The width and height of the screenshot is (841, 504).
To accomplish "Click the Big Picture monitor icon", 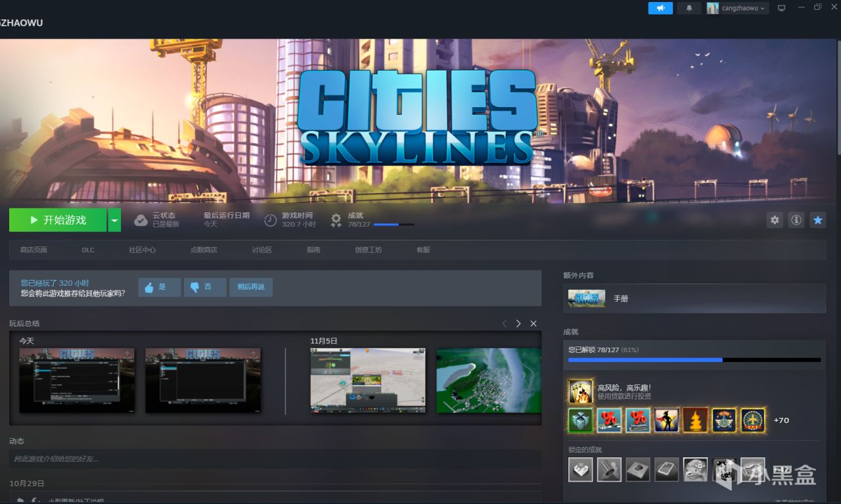I will (781, 8).
